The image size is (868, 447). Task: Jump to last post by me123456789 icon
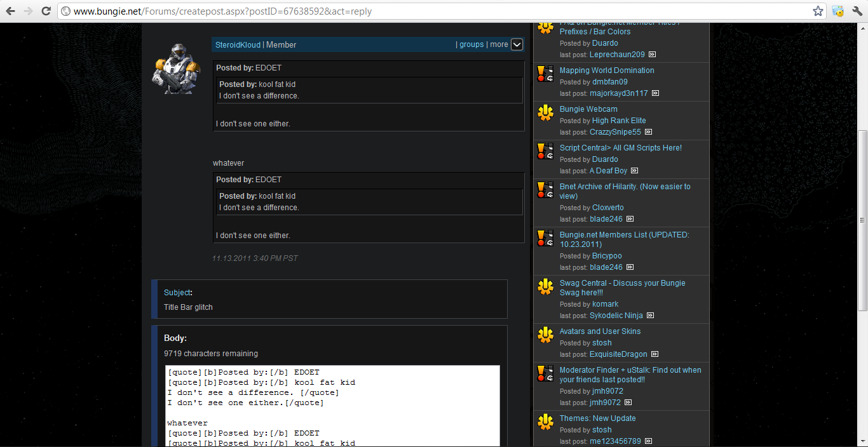pos(648,441)
